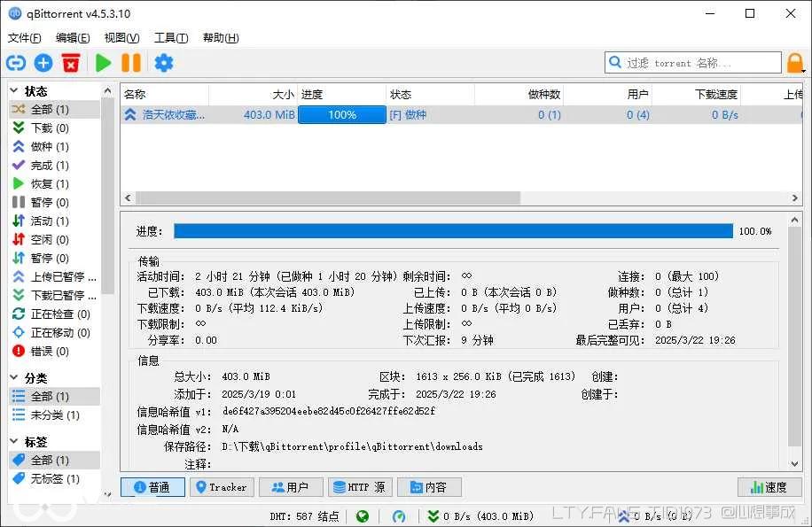
Task: Switch to the Tracker tab
Action: coord(222,487)
